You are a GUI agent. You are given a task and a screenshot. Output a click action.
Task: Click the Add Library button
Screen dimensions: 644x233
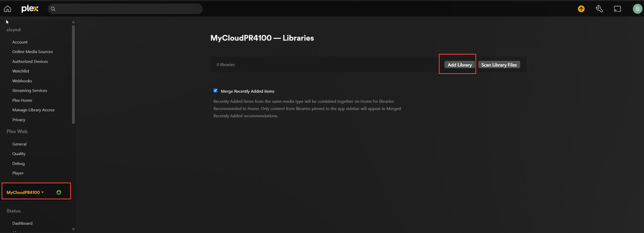tap(460, 65)
